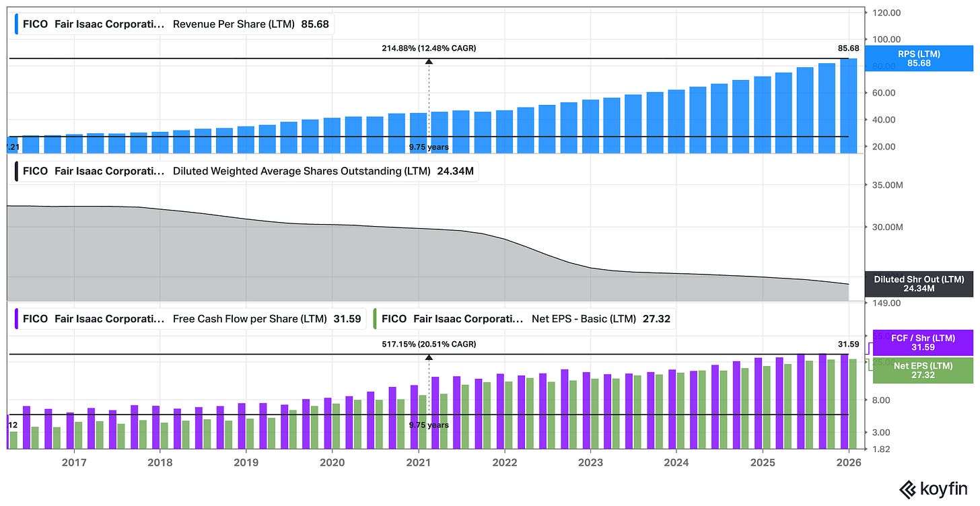Click the green Net EPS (LTM) axis tag
980x506 pixels.
coord(923,370)
